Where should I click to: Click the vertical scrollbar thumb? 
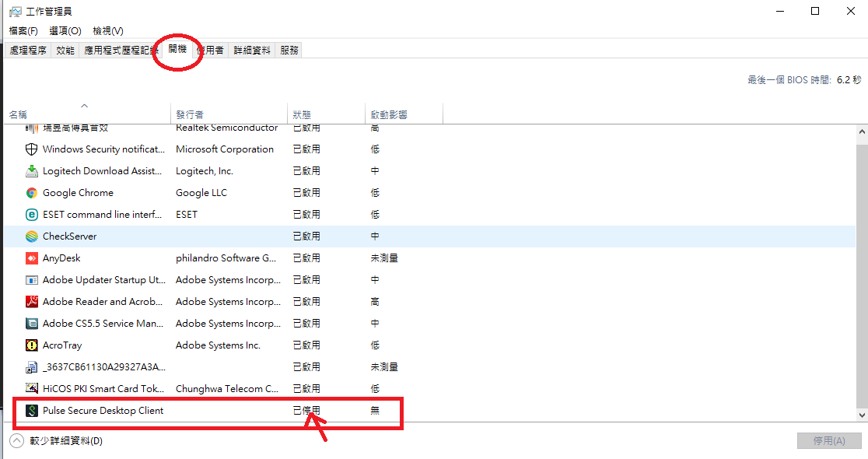pos(862,275)
